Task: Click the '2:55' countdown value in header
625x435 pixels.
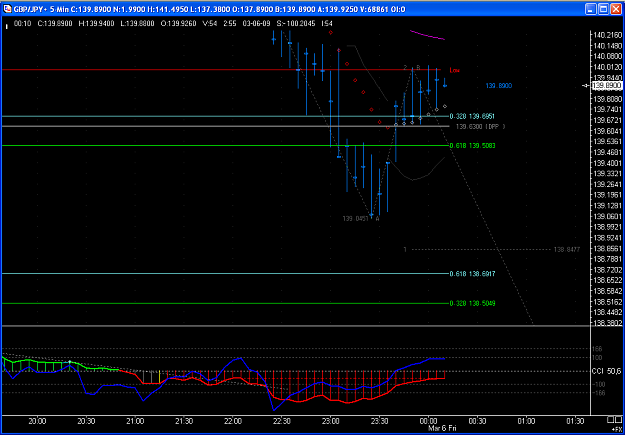Action: tap(230, 24)
